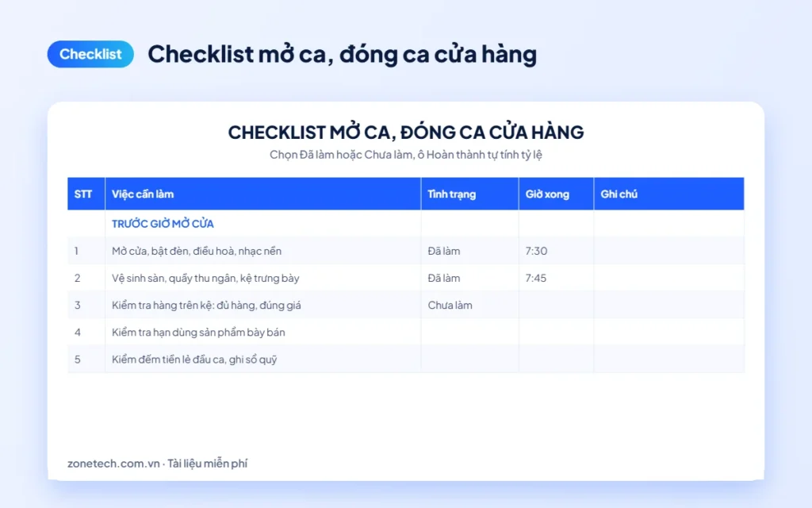Click the footer text 'zonetech.com.vn · Tài liệu miễn phí'
The width and height of the screenshot is (812, 508).
[x=158, y=464]
